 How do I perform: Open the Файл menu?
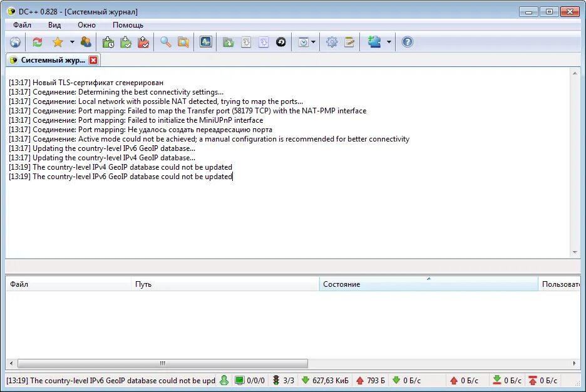22,25
